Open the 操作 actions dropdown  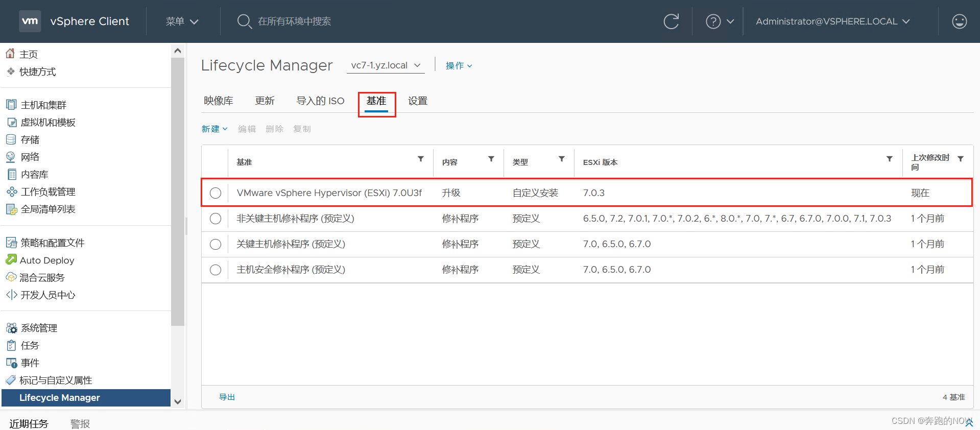459,66
